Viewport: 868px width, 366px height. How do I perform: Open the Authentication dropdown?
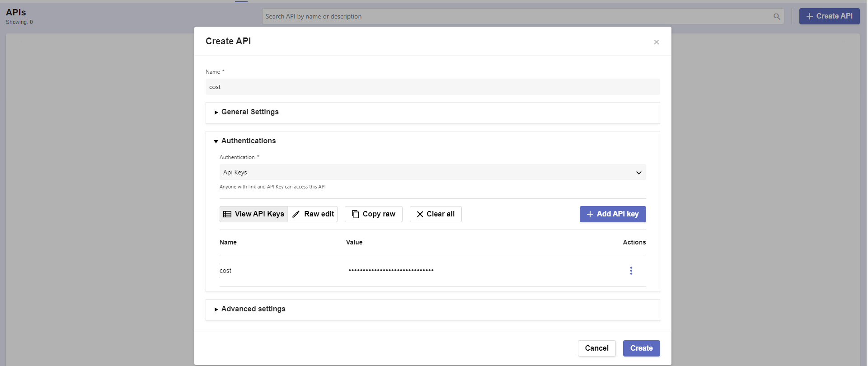point(432,172)
